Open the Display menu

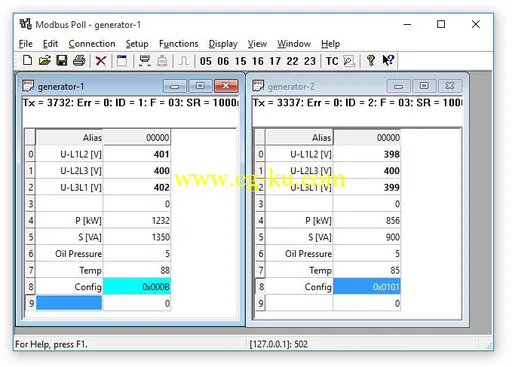pos(223,44)
